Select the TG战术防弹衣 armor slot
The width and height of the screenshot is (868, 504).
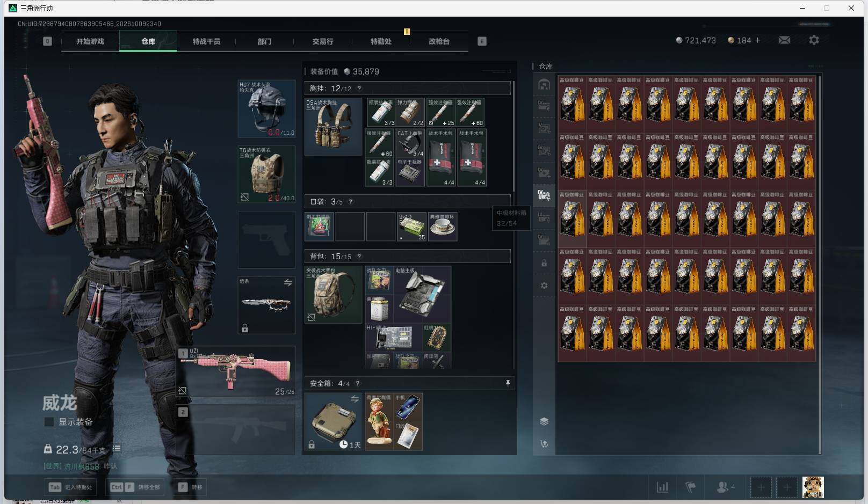click(266, 174)
